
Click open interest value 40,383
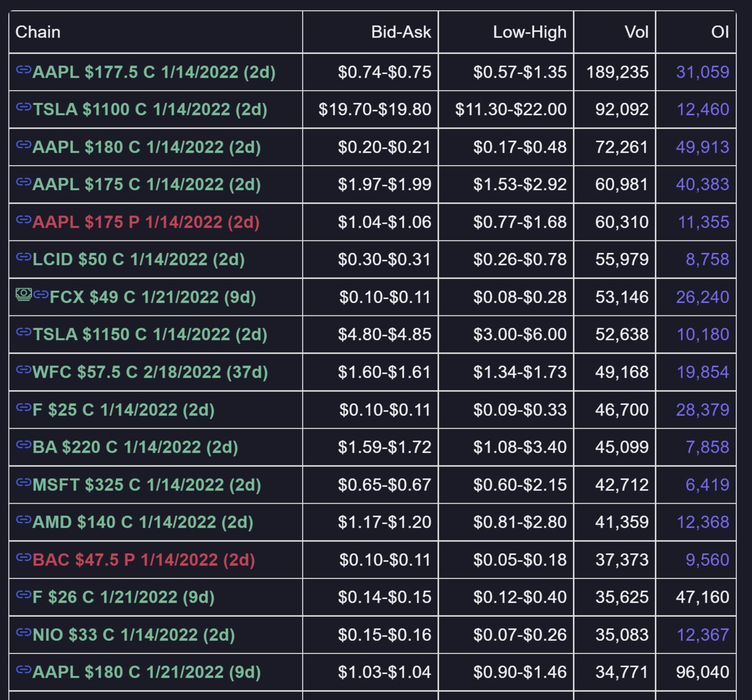(703, 185)
